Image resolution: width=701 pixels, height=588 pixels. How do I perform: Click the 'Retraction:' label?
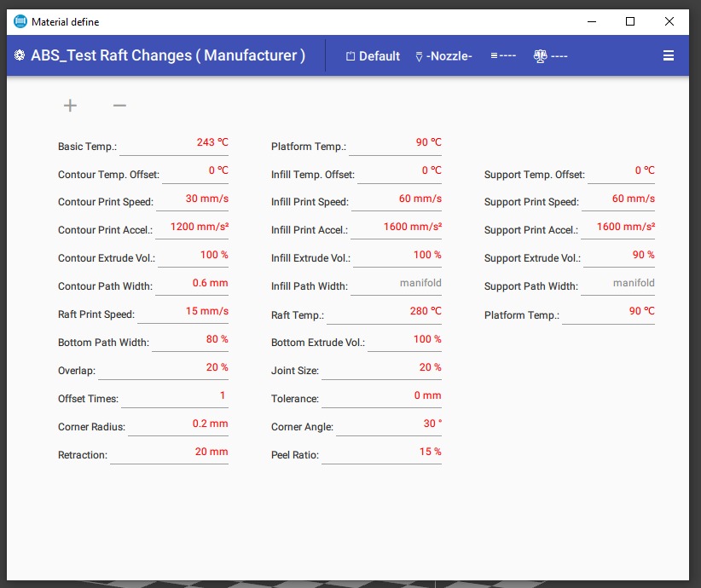83,455
